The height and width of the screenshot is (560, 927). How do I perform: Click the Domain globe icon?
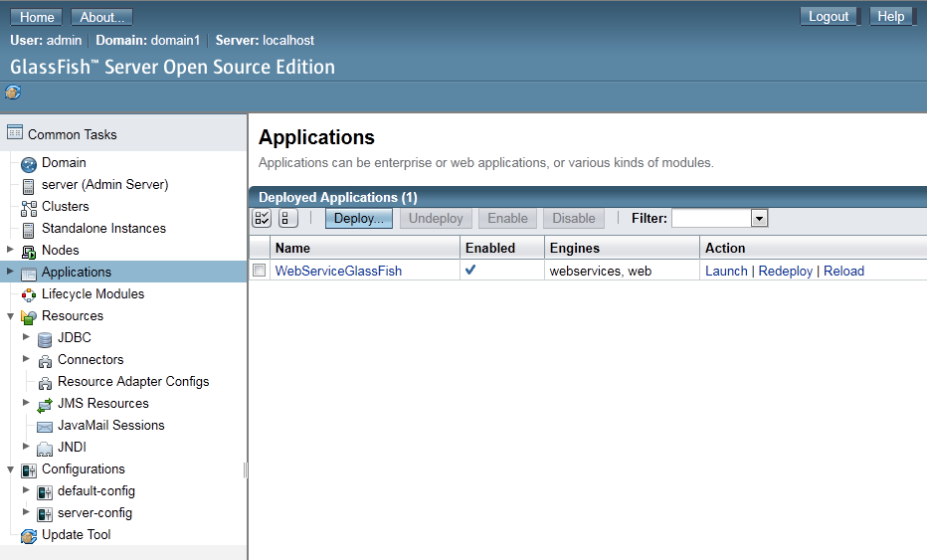click(x=29, y=164)
